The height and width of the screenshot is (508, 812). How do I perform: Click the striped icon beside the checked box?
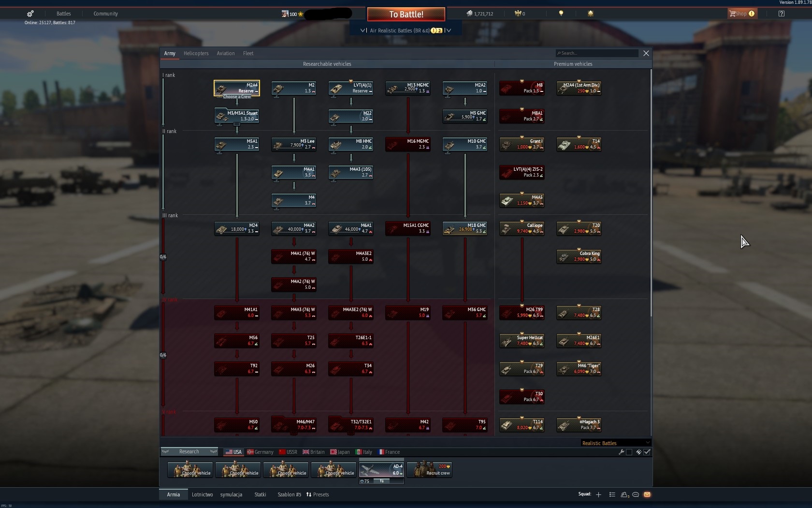(638, 452)
